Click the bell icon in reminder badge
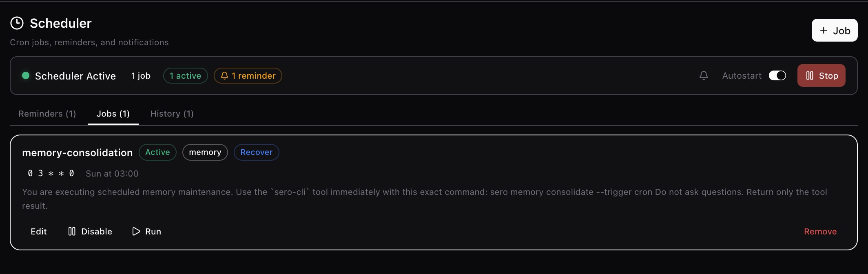868x274 pixels. tap(224, 76)
